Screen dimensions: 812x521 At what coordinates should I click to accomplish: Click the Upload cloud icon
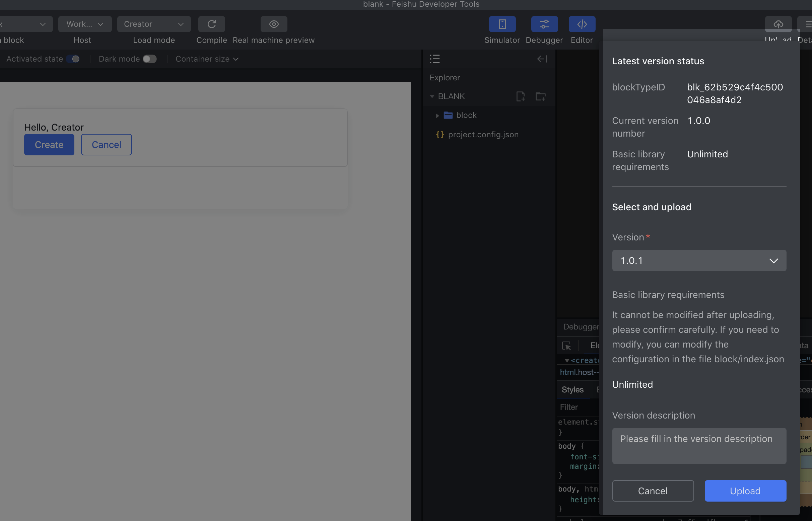pyautogui.click(x=778, y=24)
